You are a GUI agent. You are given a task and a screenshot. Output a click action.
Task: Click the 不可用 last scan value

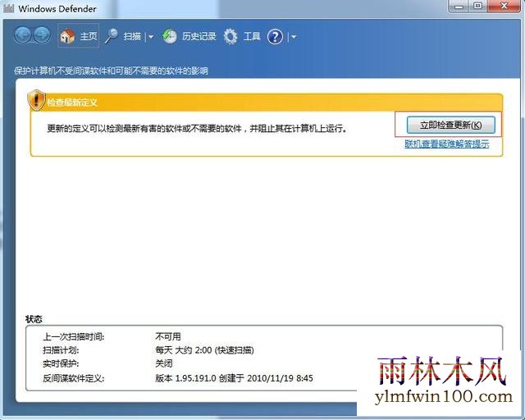[x=168, y=336]
